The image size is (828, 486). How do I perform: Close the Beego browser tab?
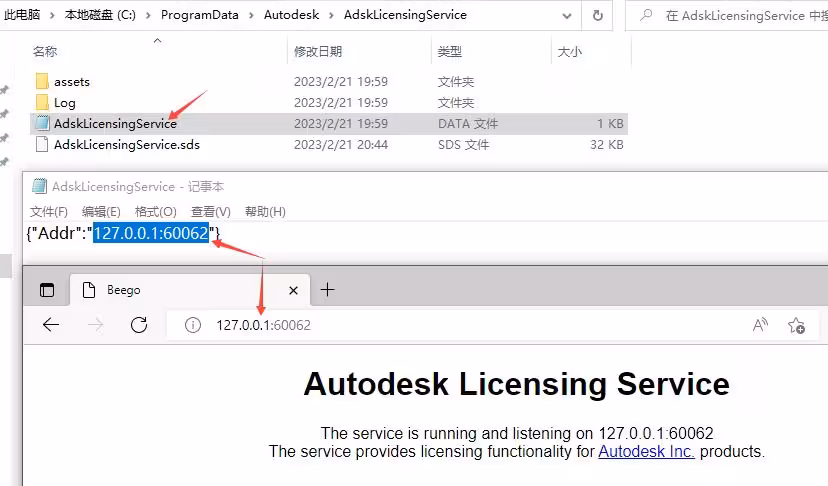[294, 290]
